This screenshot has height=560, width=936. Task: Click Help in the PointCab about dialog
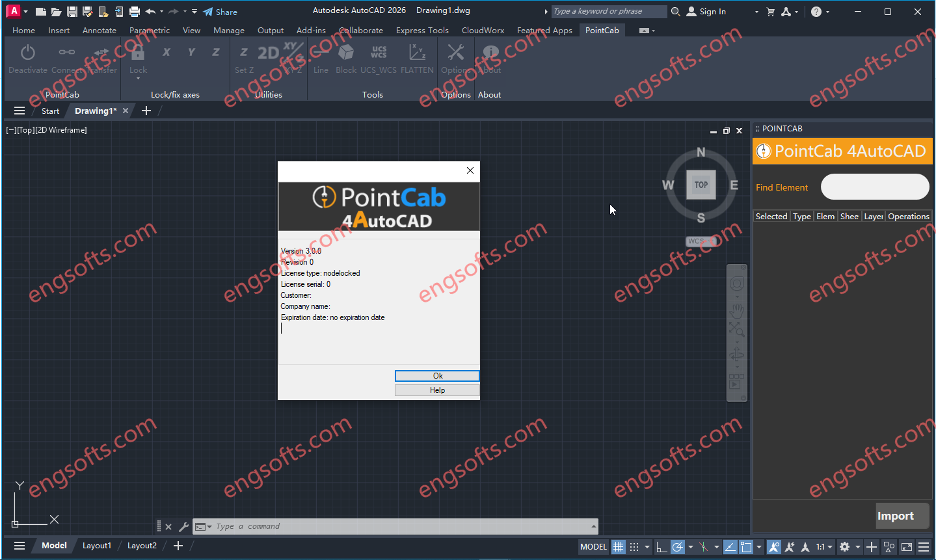(437, 390)
